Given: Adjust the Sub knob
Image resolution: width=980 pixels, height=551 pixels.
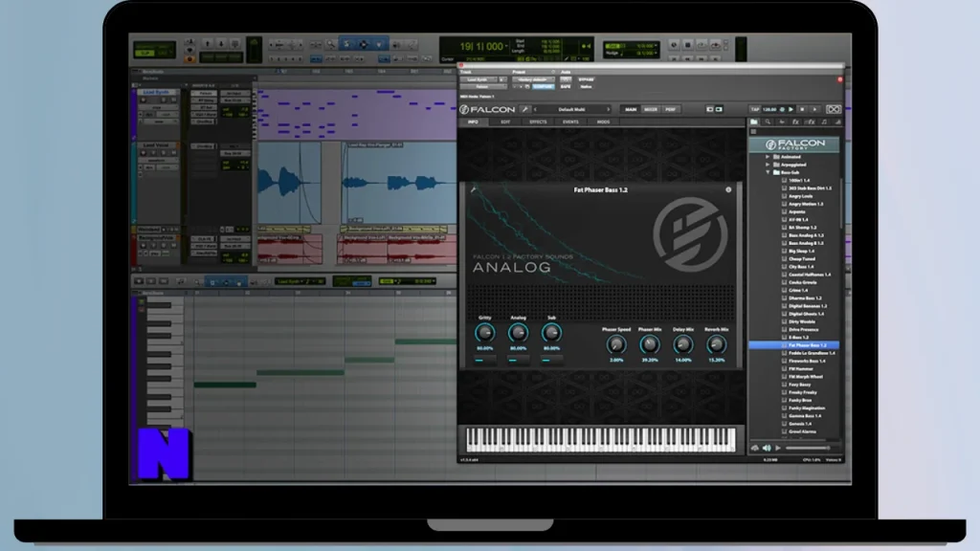Looking at the screenshot, I should (551, 333).
